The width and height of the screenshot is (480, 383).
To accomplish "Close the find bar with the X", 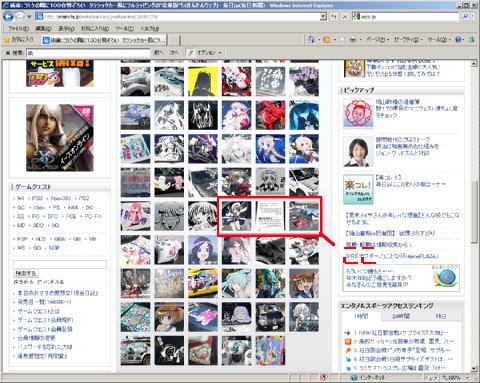I will [x=8, y=53].
